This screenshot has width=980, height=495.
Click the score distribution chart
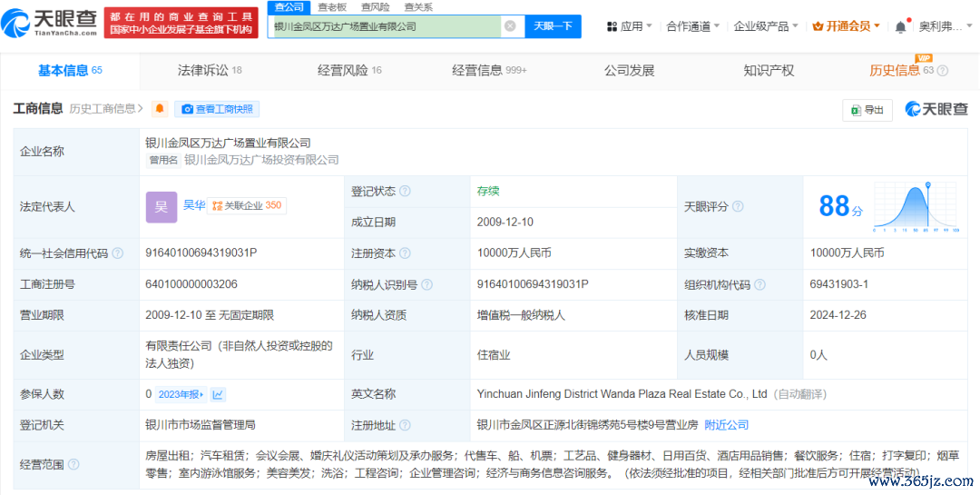(x=916, y=206)
